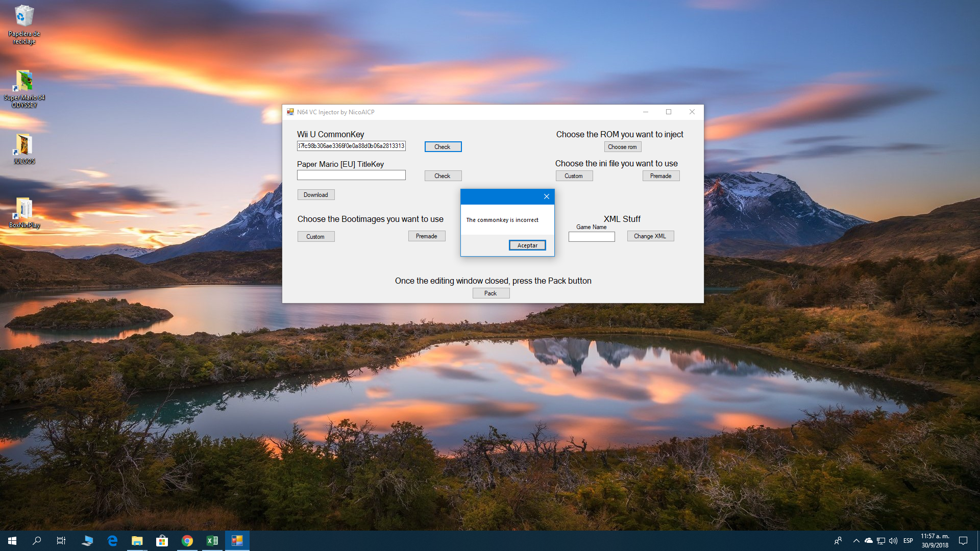This screenshot has height=551, width=980.
Task: Choose Premade ini file button
Action: tap(661, 176)
